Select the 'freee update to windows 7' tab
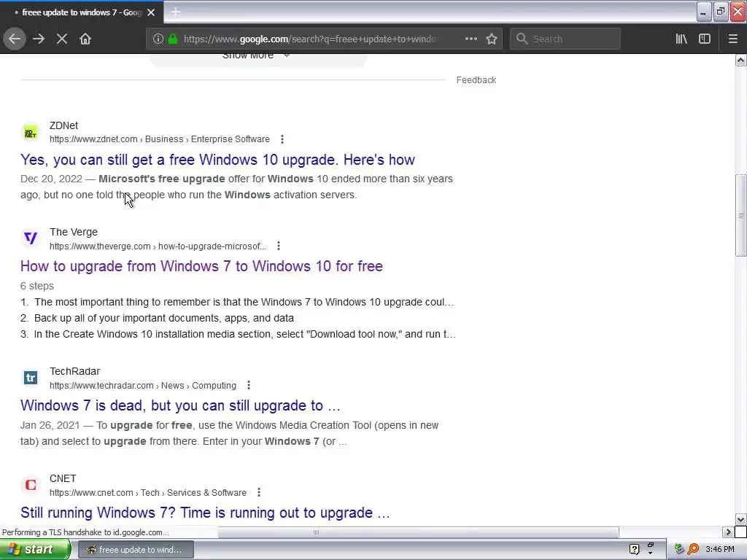This screenshot has height=560, width=747. coord(81,12)
